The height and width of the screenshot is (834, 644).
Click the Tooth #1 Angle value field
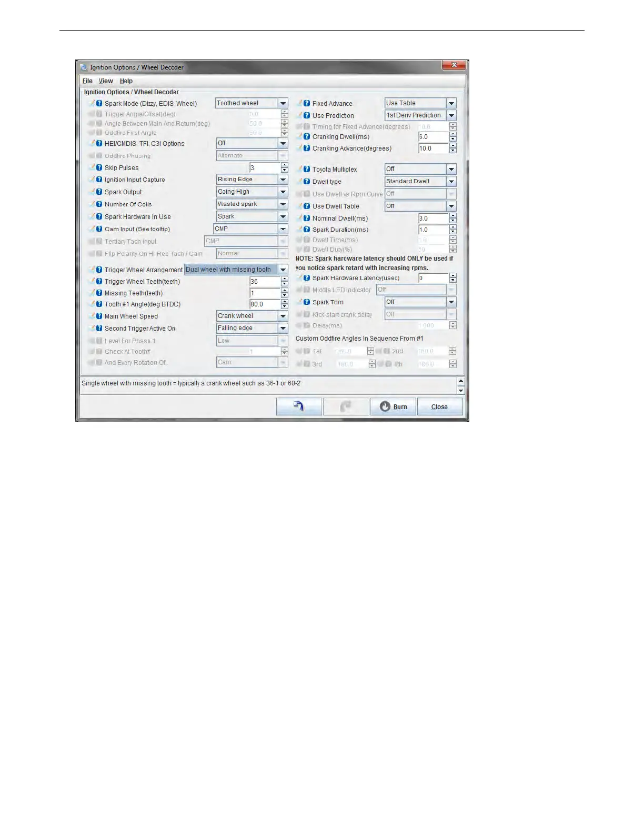(x=265, y=304)
